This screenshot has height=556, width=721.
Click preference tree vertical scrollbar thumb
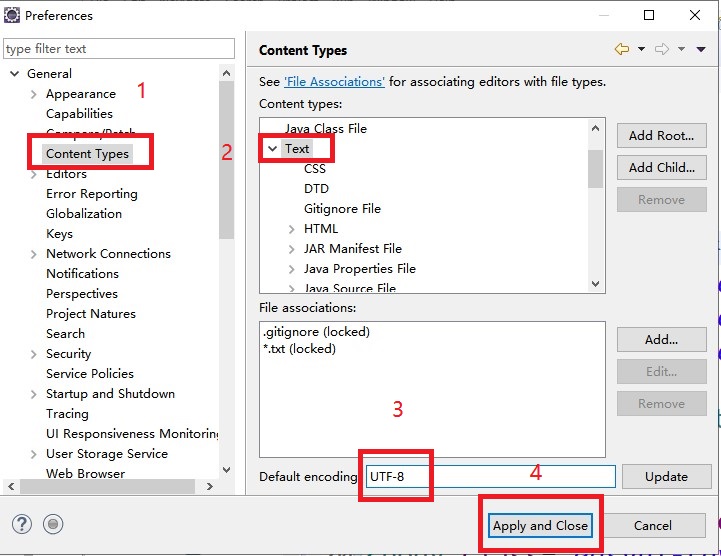pyautogui.click(x=226, y=160)
